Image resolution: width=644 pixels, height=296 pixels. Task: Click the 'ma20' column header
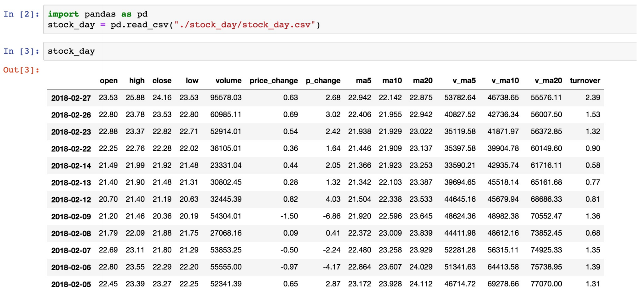pos(423,81)
